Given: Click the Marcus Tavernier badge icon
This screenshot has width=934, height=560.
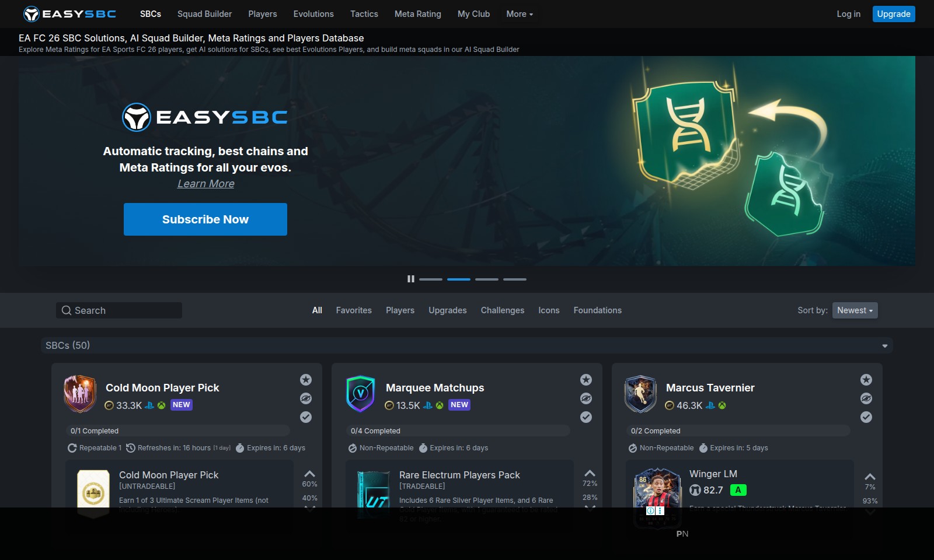Looking at the screenshot, I should (640, 394).
